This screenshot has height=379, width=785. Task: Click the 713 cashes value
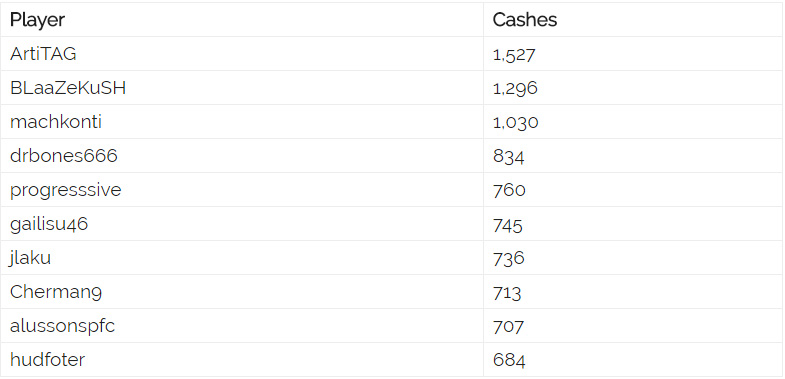pyautogui.click(x=507, y=292)
